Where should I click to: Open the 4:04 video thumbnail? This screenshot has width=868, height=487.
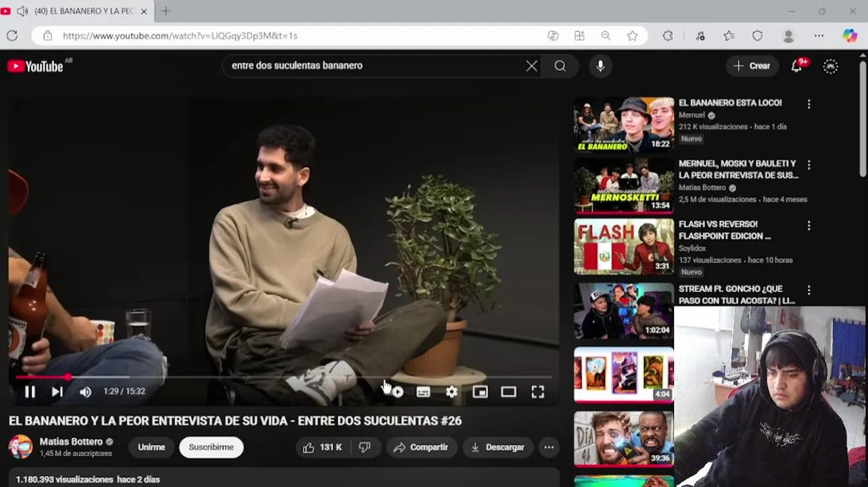pos(624,375)
